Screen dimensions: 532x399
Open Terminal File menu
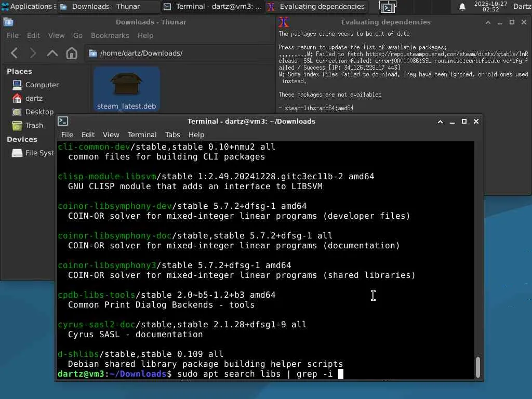(67, 135)
